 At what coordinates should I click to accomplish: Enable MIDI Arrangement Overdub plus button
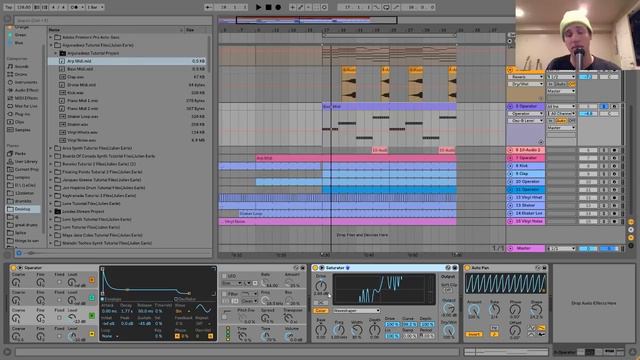tap(292, 7)
